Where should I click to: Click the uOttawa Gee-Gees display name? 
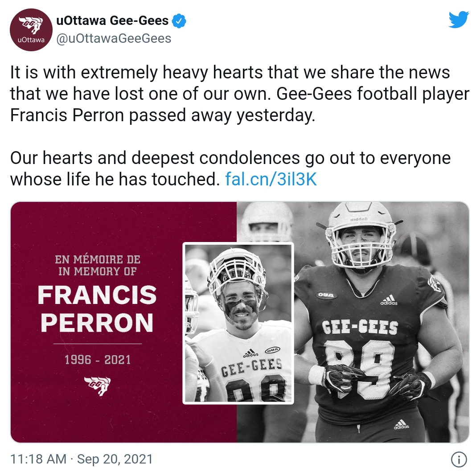pyautogui.click(x=112, y=21)
